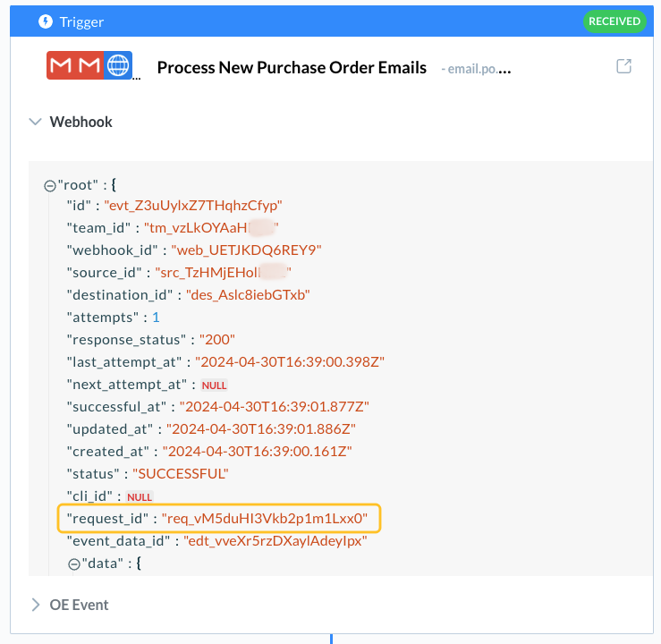Click the NULL value of next_attempt_at
This screenshot has width=661, height=644.
[x=214, y=385]
